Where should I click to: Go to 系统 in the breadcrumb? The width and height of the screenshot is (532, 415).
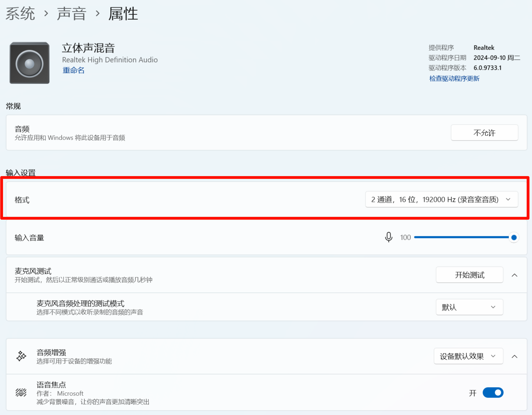tap(20, 13)
